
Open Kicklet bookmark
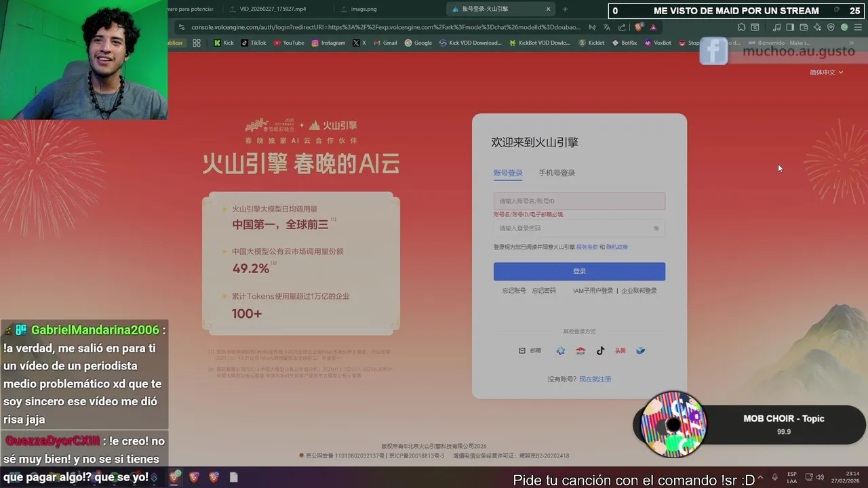click(x=592, y=43)
